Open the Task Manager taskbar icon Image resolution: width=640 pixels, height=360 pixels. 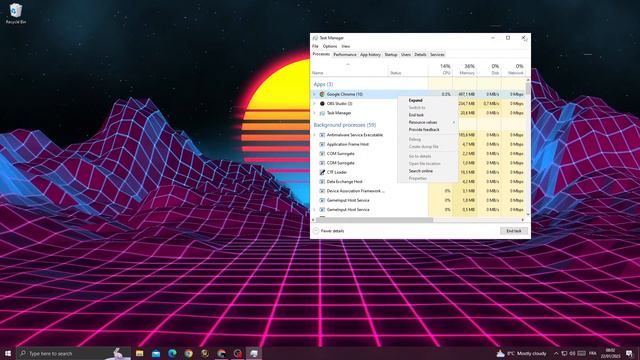tap(254, 353)
